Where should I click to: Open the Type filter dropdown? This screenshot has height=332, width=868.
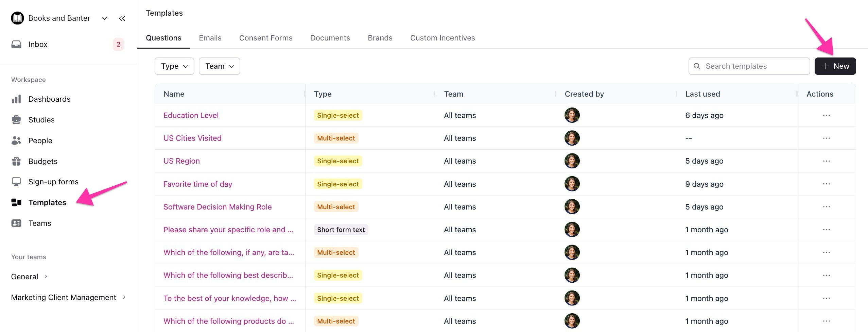174,66
